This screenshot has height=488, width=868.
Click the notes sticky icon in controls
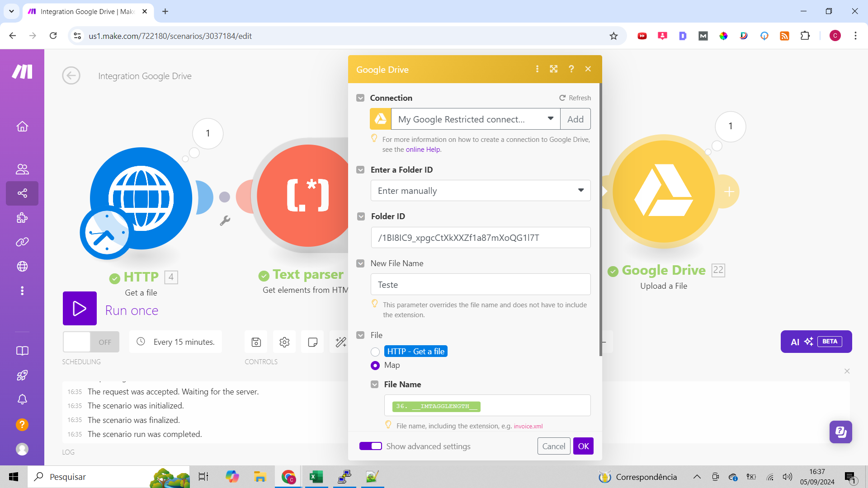312,342
